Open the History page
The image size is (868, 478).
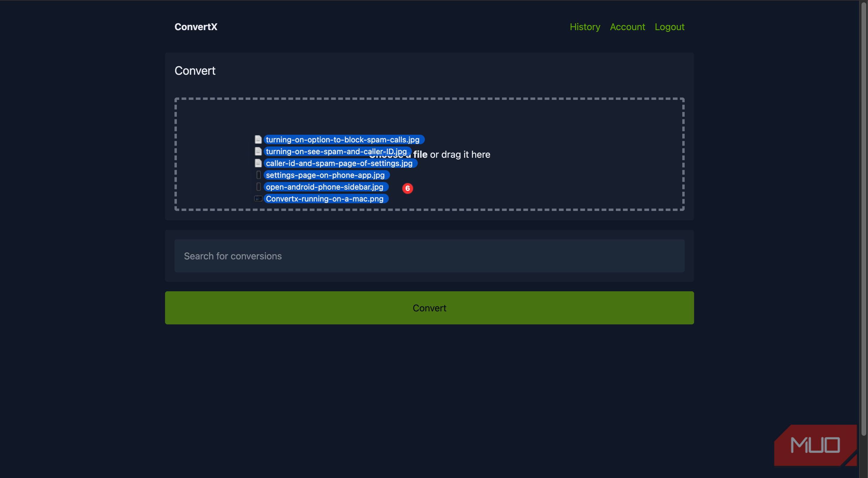(585, 27)
